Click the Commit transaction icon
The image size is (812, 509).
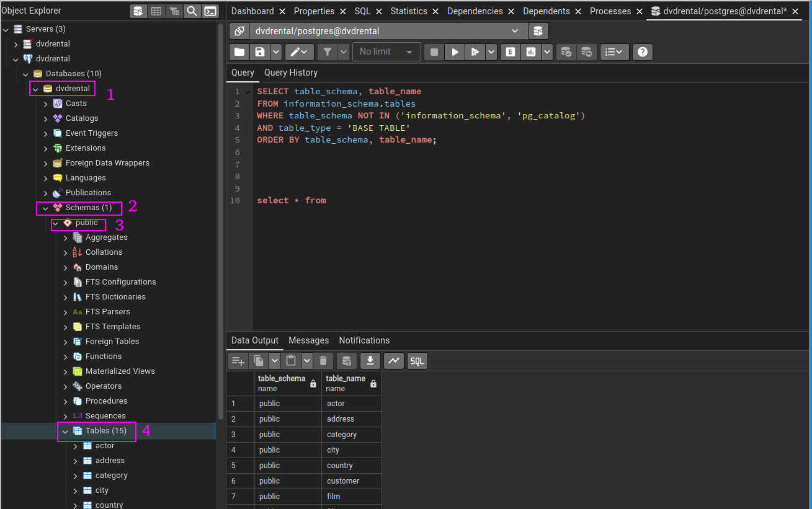click(x=566, y=52)
